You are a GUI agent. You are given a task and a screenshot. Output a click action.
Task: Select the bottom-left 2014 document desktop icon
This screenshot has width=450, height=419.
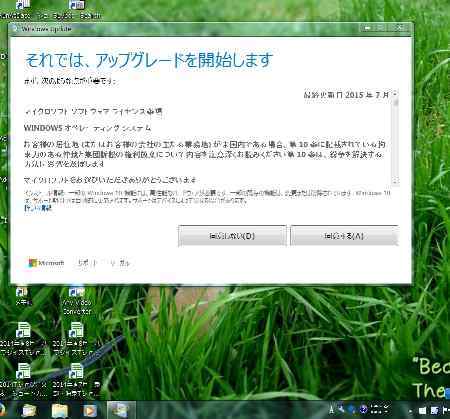point(23,380)
